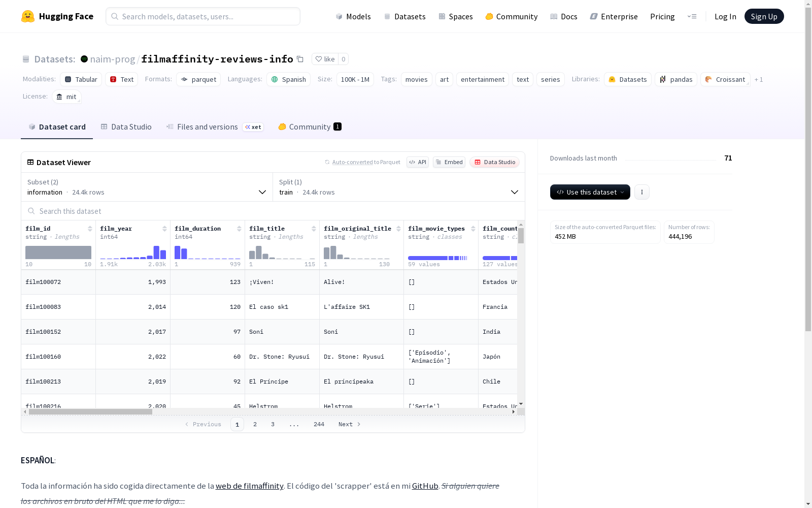The height and width of the screenshot is (508, 812).
Task: Go to Spaces in the top navigation
Action: click(455, 16)
